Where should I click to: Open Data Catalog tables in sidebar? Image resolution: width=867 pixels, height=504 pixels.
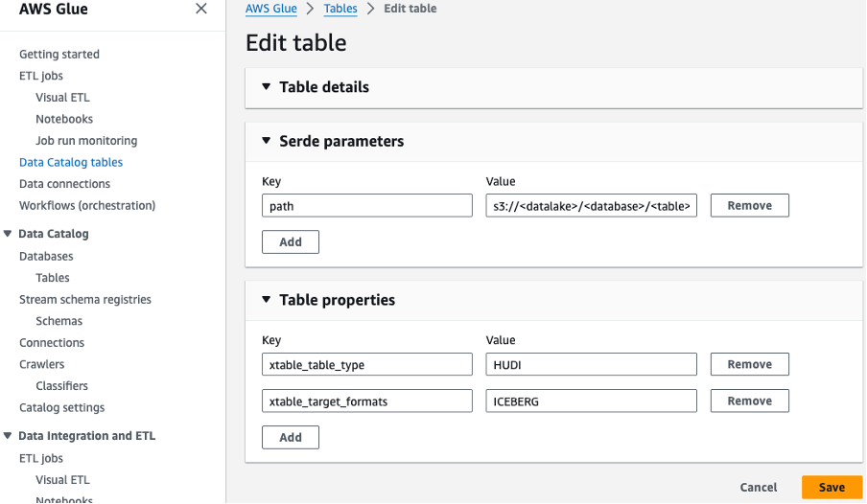click(x=71, y=162)
